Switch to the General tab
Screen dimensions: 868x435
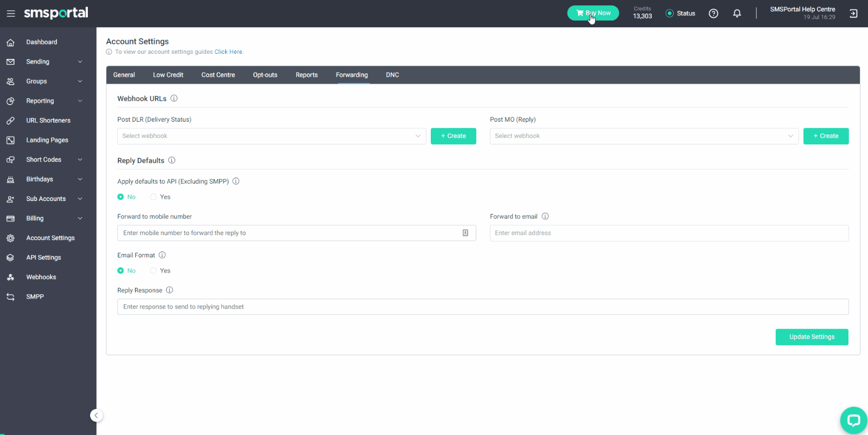coord(124,75)
